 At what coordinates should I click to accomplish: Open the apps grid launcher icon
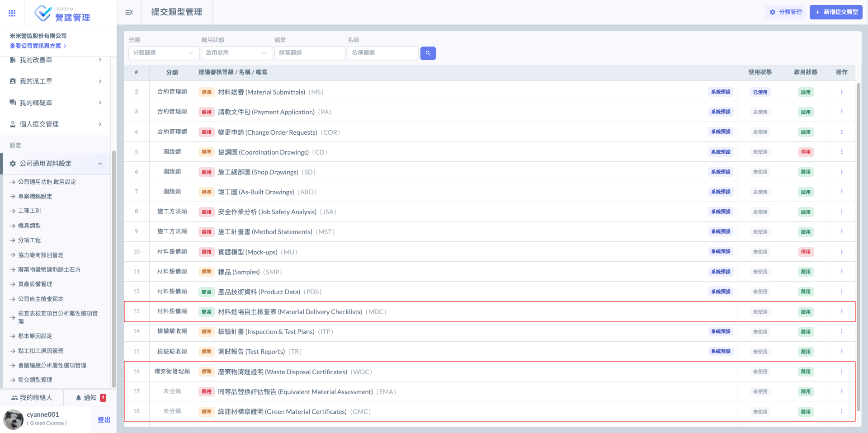[12, 13]
